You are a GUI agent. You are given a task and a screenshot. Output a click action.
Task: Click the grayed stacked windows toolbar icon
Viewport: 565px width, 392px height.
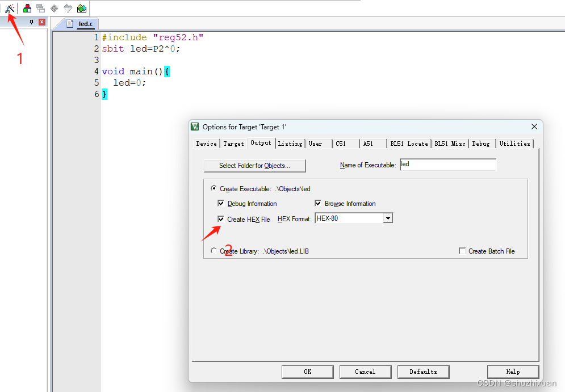pos(41,9)
